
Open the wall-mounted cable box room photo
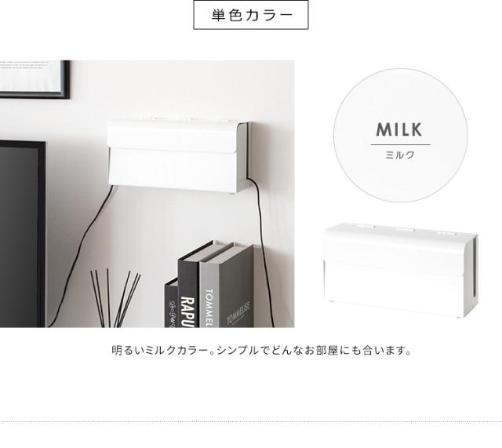(147, 194)
